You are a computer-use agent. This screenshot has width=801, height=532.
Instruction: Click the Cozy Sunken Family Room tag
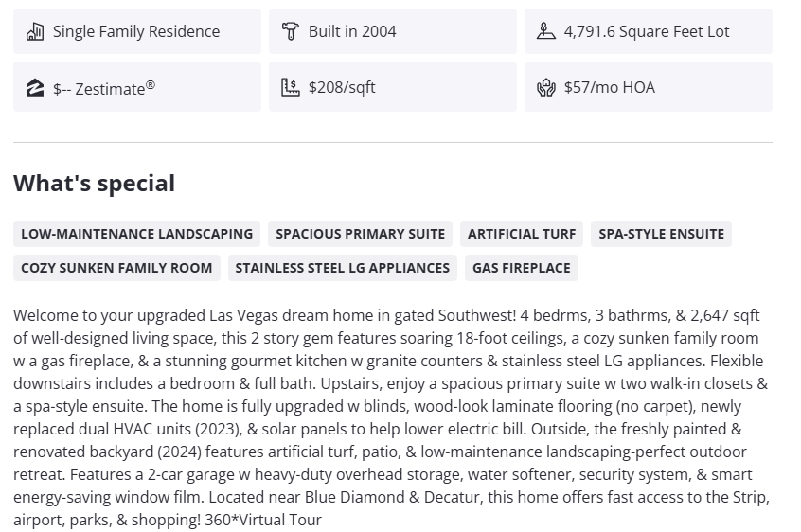pyautogui.click(x=116, y=268)
